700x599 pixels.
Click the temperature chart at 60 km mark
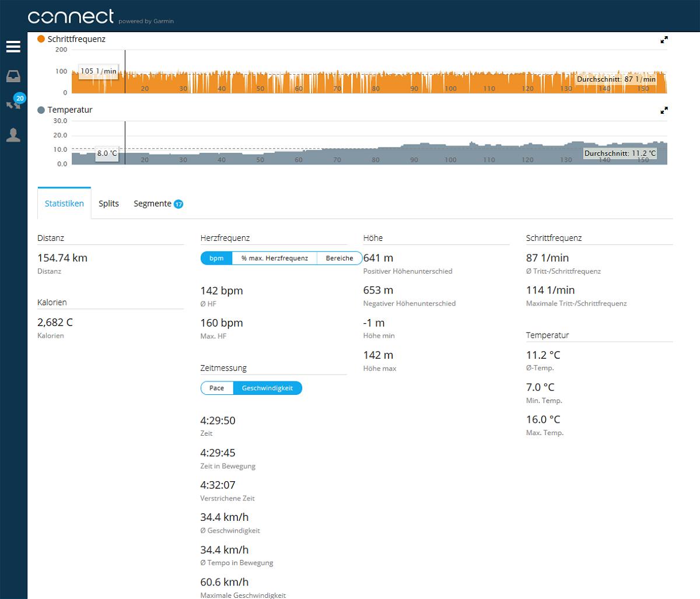click(x=298, y=156)
